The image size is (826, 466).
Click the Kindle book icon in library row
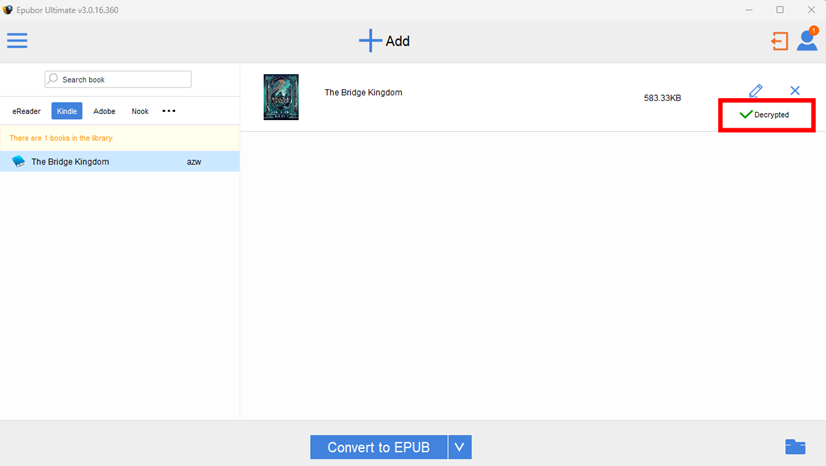click(18, 161)
